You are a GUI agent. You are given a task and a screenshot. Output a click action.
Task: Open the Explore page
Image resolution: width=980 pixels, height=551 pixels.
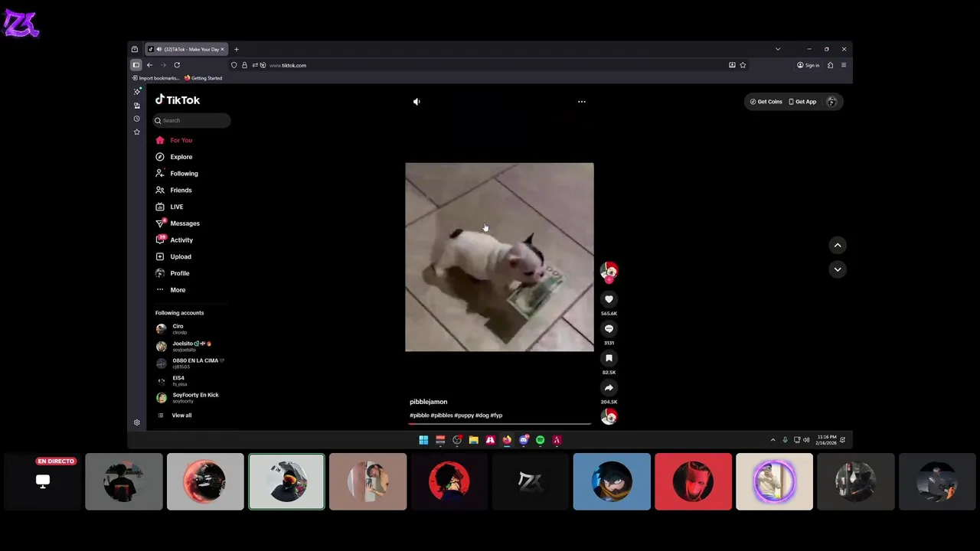click(x=175, y=157)
